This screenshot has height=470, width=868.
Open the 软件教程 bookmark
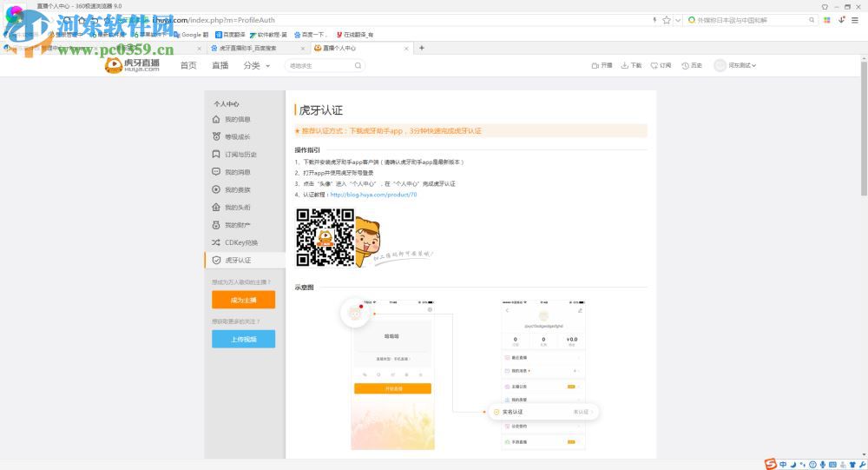click(x=268, y=35)
